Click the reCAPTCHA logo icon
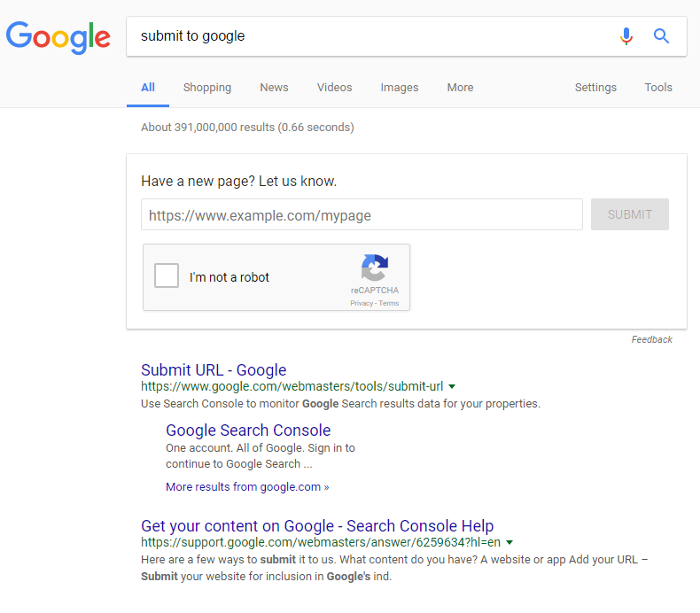This screenshot has height=613, width=700. (375, 267)
